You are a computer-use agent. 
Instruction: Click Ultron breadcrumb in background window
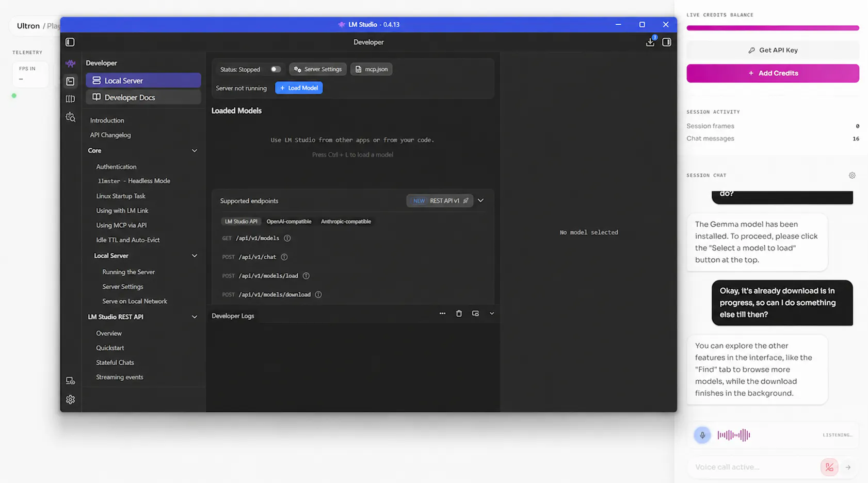click(x=28, y=26)
